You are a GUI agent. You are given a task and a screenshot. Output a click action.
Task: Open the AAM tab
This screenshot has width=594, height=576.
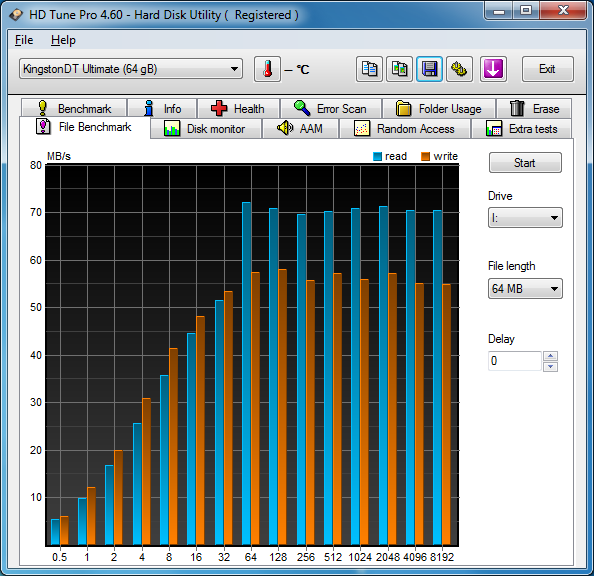(300, 129)
